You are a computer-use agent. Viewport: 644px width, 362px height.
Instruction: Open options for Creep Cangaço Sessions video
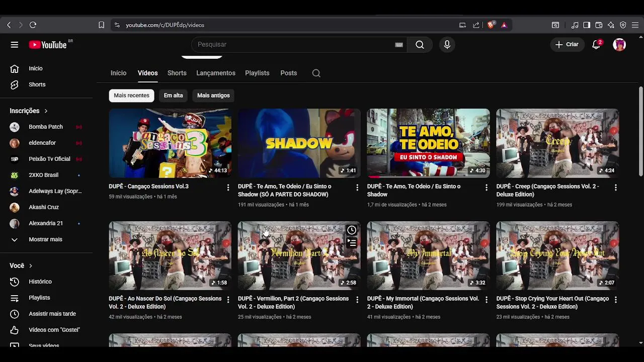click(615, 188)
